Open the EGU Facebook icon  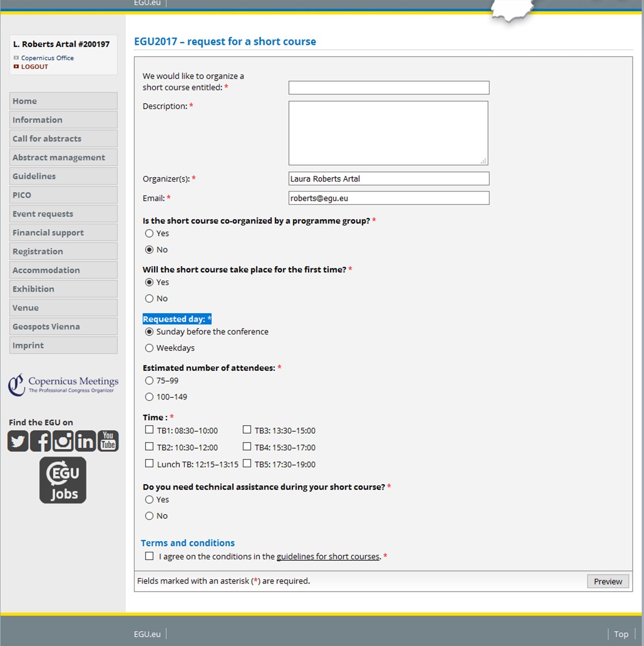click(x=40, y=441)
